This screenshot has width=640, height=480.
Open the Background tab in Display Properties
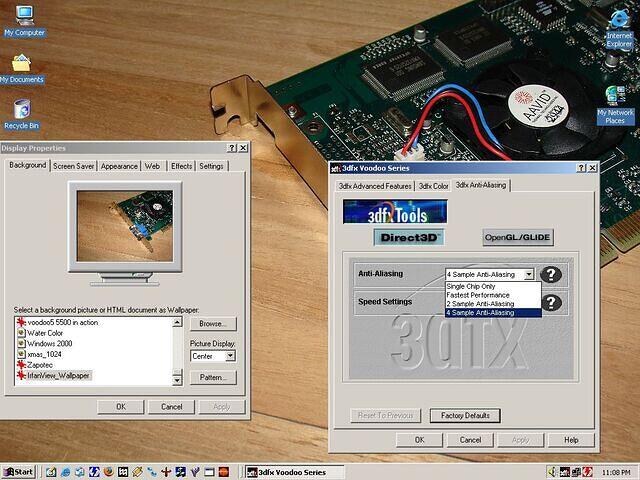27,165
